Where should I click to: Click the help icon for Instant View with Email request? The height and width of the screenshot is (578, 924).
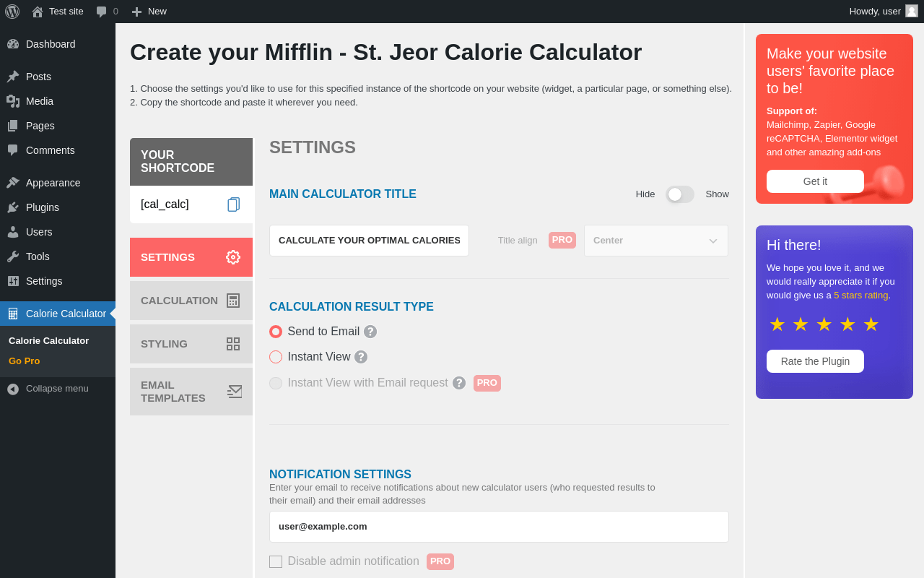[x=459, y=383]
